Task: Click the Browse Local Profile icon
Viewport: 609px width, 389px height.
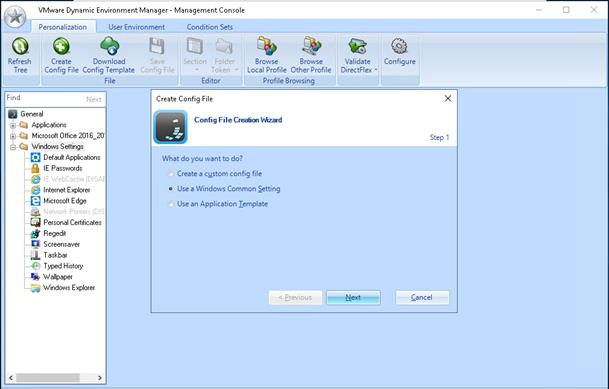Action: 267,46
